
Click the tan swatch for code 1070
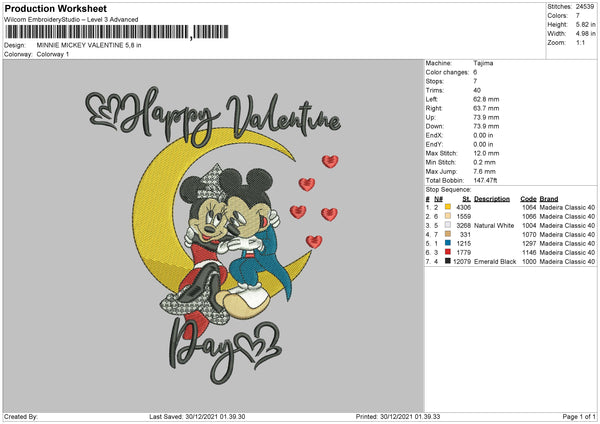click(448, 234)
